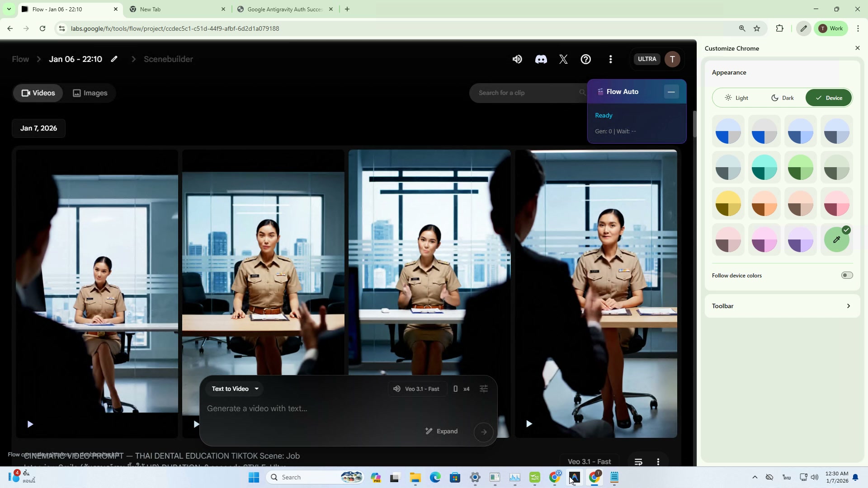The image size is (868, 488).
Task: Open the X (Twitter) link icon
Action: [563, 59]
